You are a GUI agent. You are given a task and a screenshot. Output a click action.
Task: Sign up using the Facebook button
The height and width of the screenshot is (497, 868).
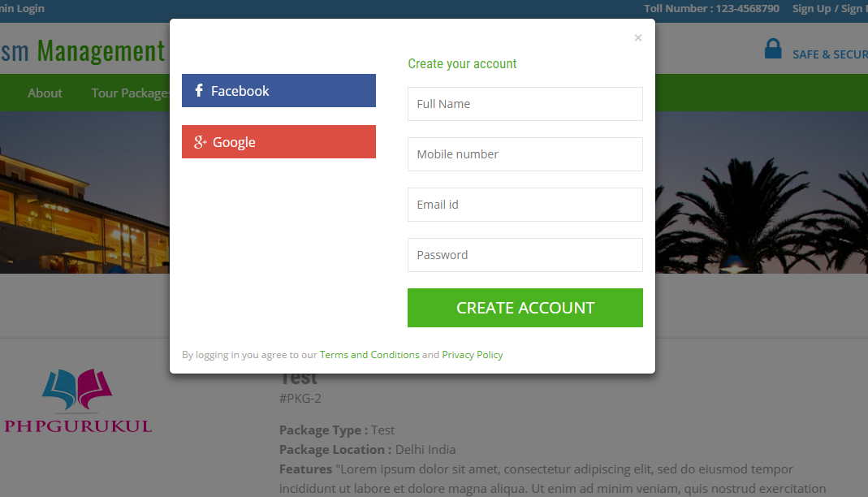click(x=279, y=91)
